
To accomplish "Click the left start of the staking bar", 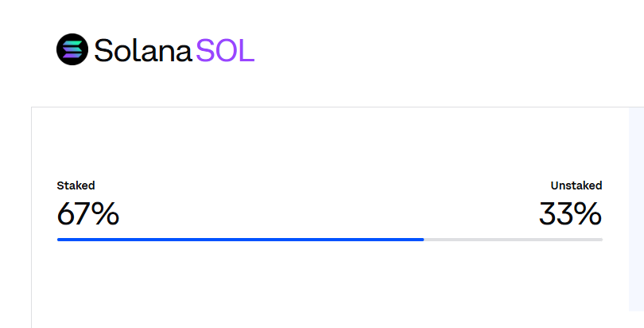I will (x=59, y=239).
